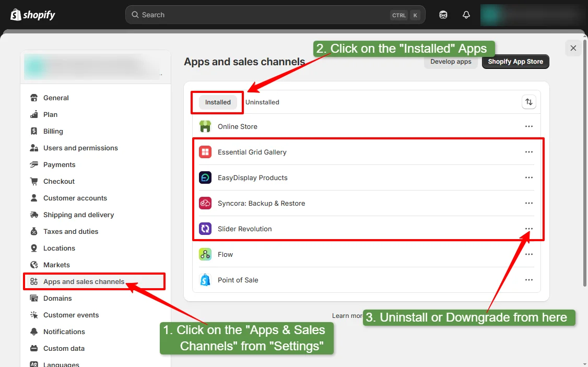Viewport: 588px width, 367px height.
Task: Click the Point of Sale icon
Action: (x=205, y=280)
